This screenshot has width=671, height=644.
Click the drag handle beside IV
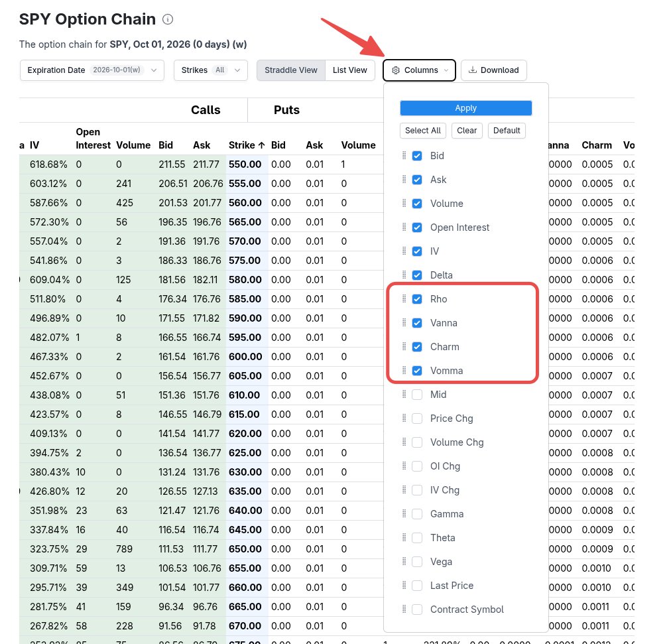[404, 251]
